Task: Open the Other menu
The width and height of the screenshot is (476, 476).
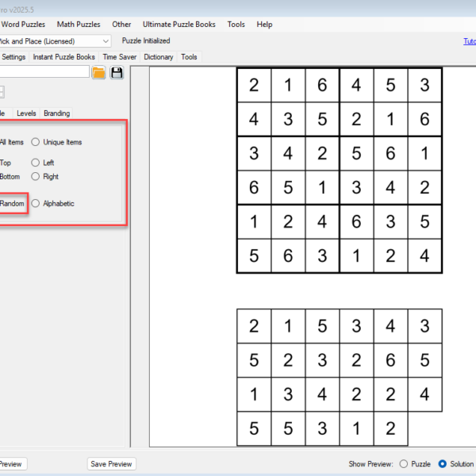Action: [x=121, y=25]
